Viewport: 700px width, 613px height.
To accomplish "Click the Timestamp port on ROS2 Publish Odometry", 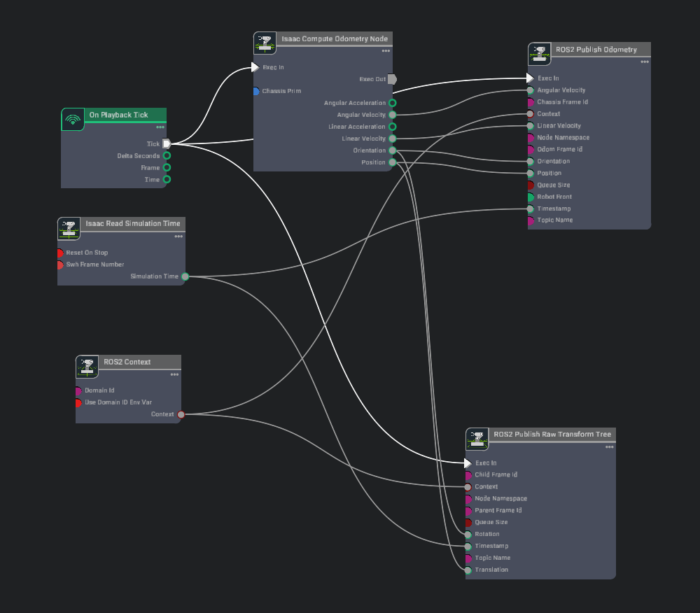I will (x=531, y=209).
